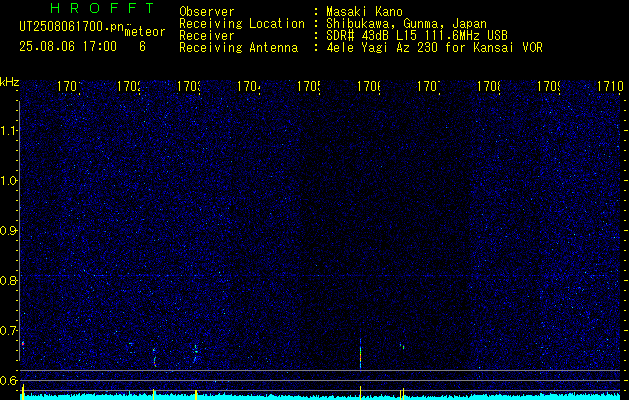
Task: Select SDR# 43dB L15 111.6MHz USB text
Action: click(x=417, y=36)
